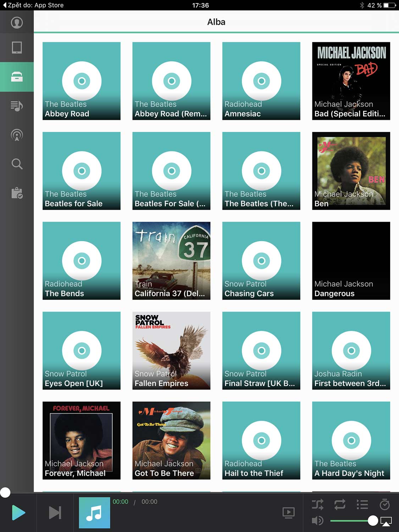Open the clipboard tasks icon in sidebar
The width and height of the screenshot is (399, 532).
pyautogui.click(x=17, y=193)
